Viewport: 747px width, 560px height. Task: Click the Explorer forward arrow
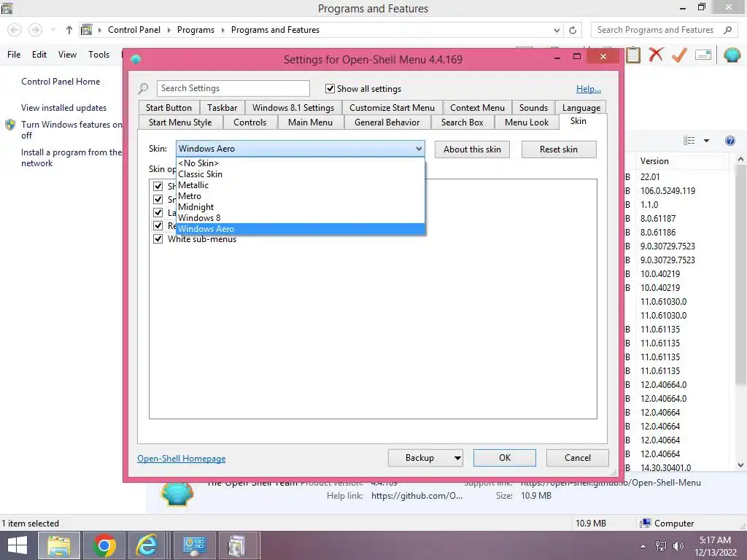point(35,30)
